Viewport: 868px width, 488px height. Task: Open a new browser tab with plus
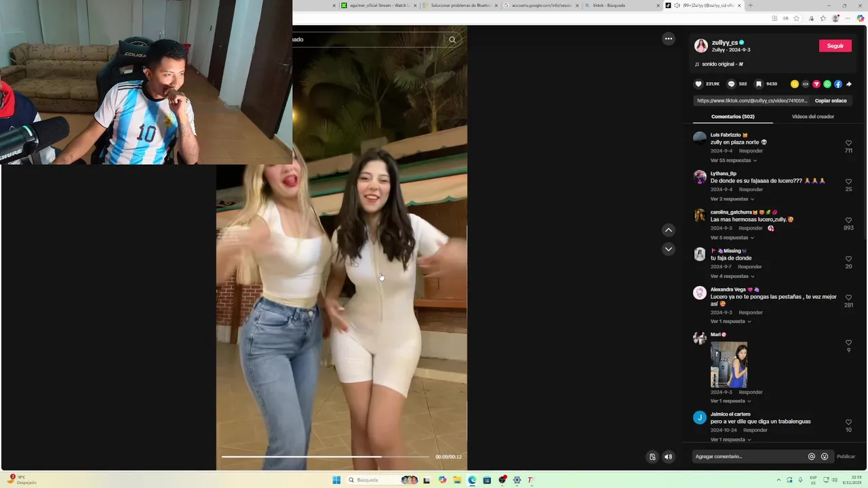pyautogui.click(x=750, y=5)
